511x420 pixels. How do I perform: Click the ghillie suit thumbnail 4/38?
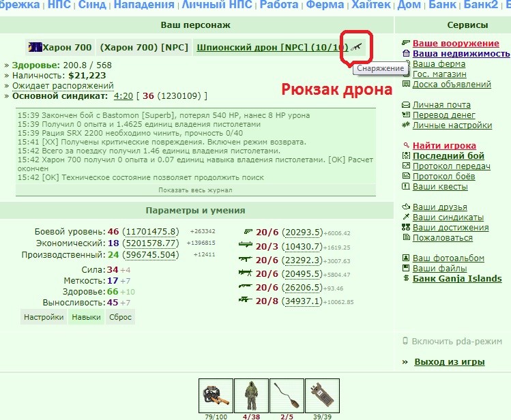[251, 395]
